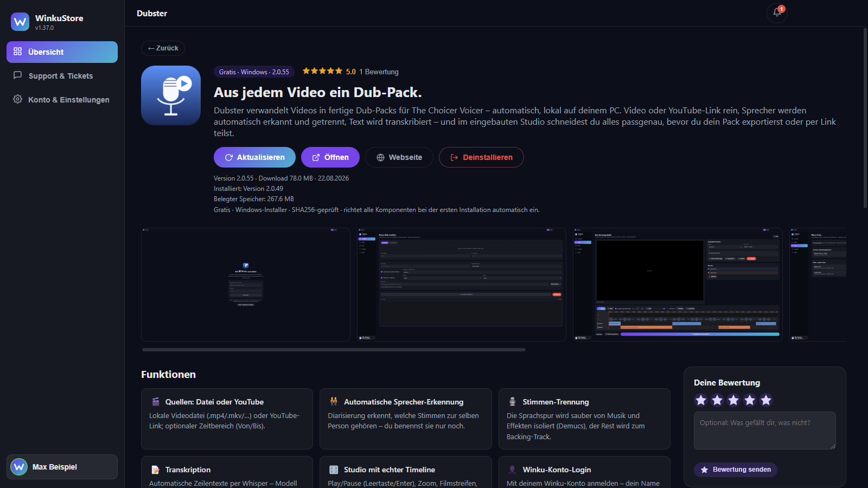Select the third rating star in Deine Bewertung
The height and width of the screenshot is (488, 868).
click(733, 400)
